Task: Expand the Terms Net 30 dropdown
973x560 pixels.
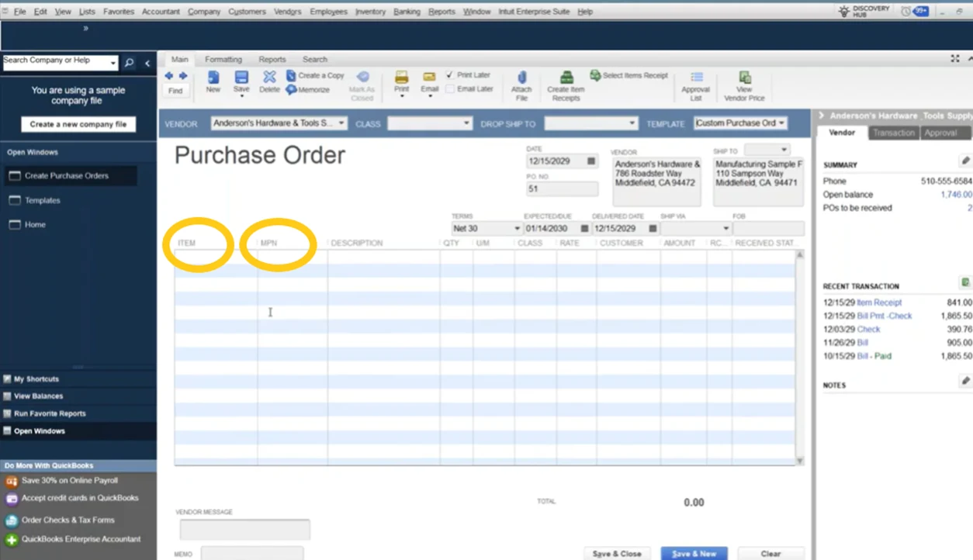Action: click(517, 229)
